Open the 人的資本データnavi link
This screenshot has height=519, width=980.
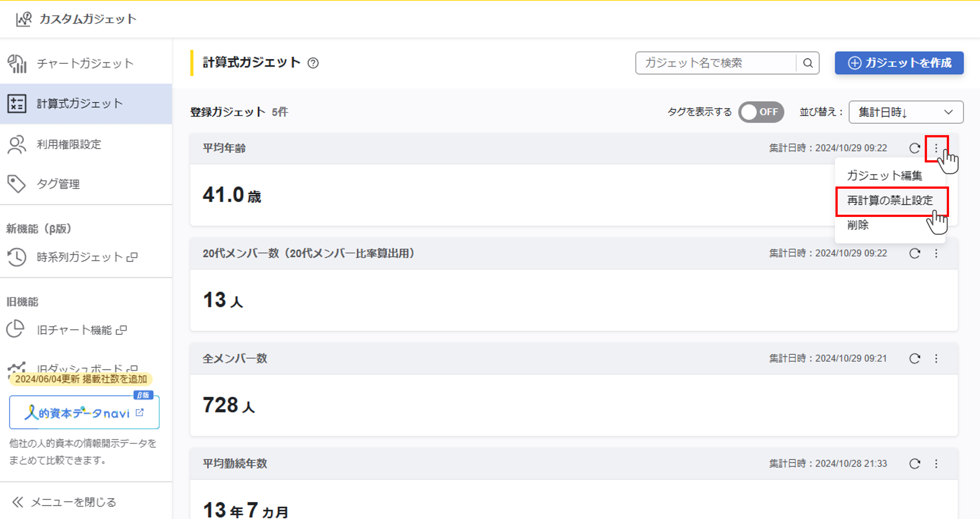click(x=84, y=412)
